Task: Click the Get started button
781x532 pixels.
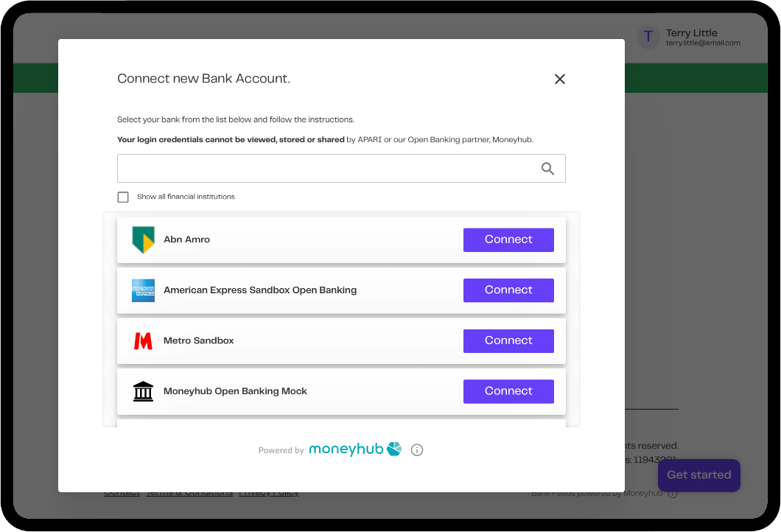Action: [x=698, y=475]
